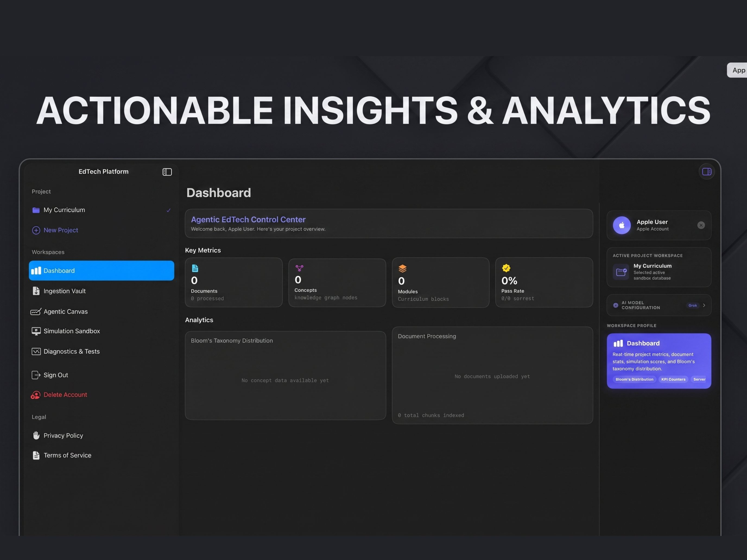Viewport: 747px width, 560px height.
Task: Open New Project link
Action: 61,230
